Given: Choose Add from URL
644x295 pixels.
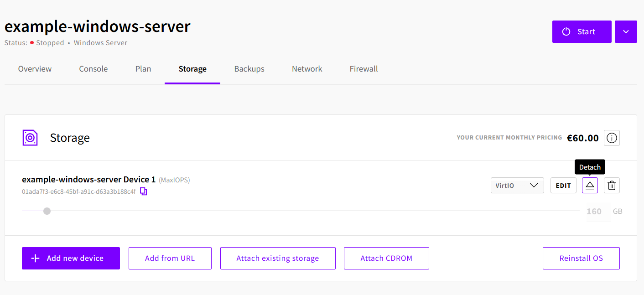Looking at the screenshot, I should pos(170,258).
